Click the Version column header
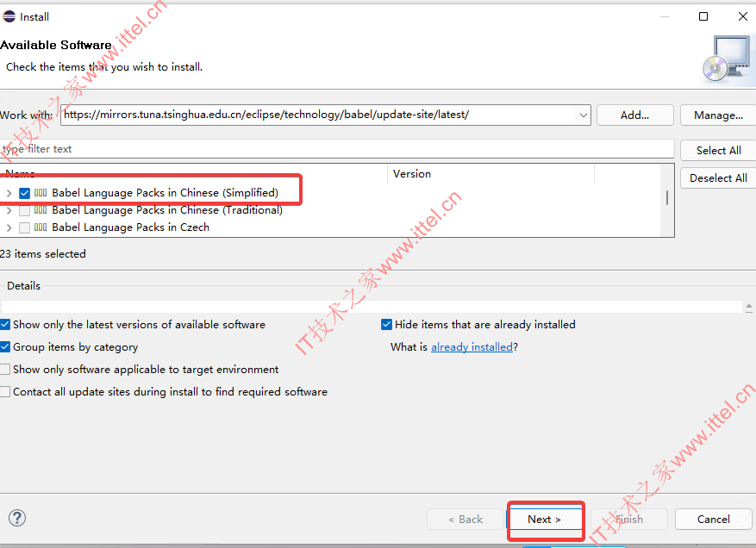Image resolution: width=756 pixels, height=548 pixels. 490,174
